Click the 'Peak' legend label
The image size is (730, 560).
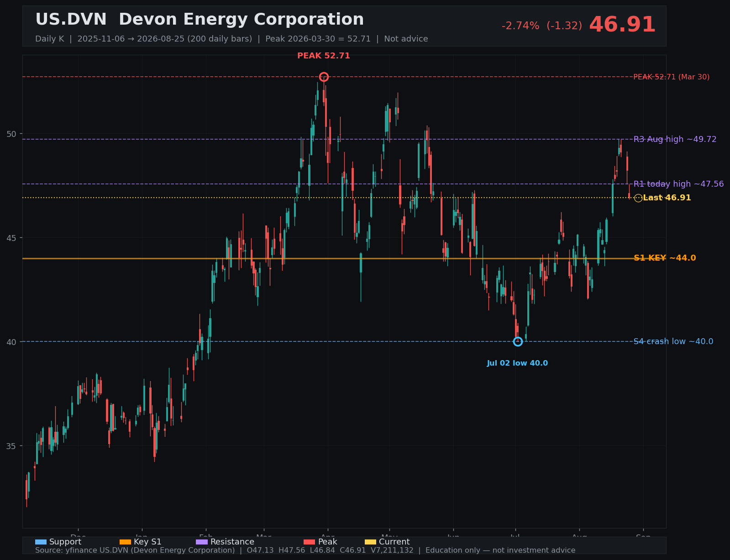click(328, 542)
